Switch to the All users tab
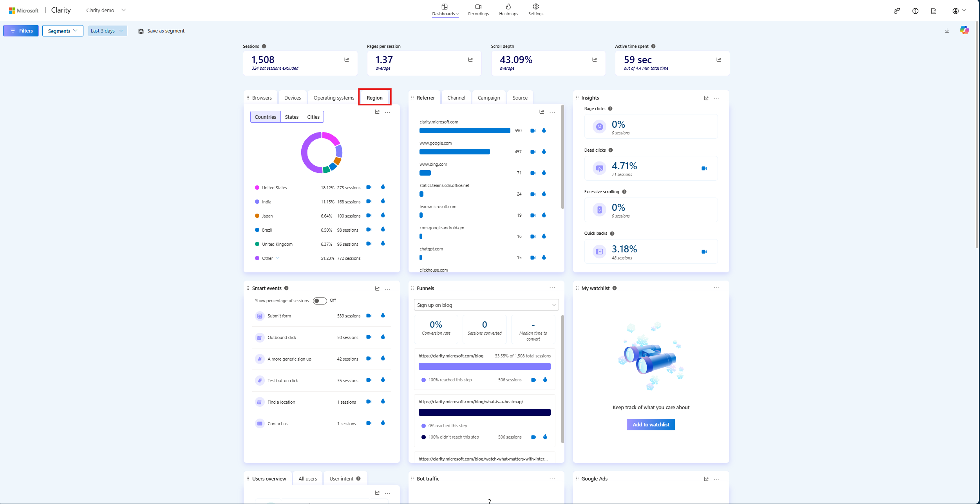 coord(308,479)
